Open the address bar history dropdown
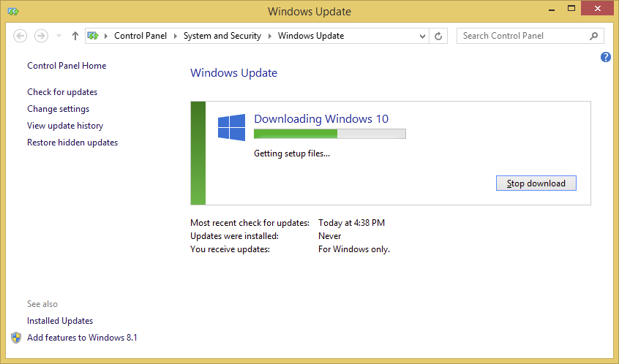The width and height of the screenshot is (619, 364). (422, 36)
